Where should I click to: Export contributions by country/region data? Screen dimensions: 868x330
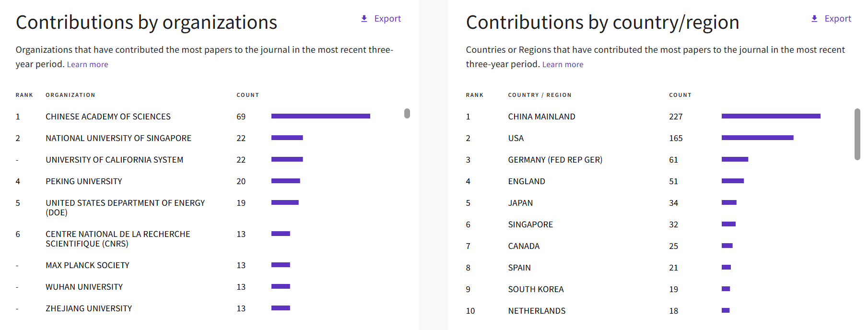[831, 19]
